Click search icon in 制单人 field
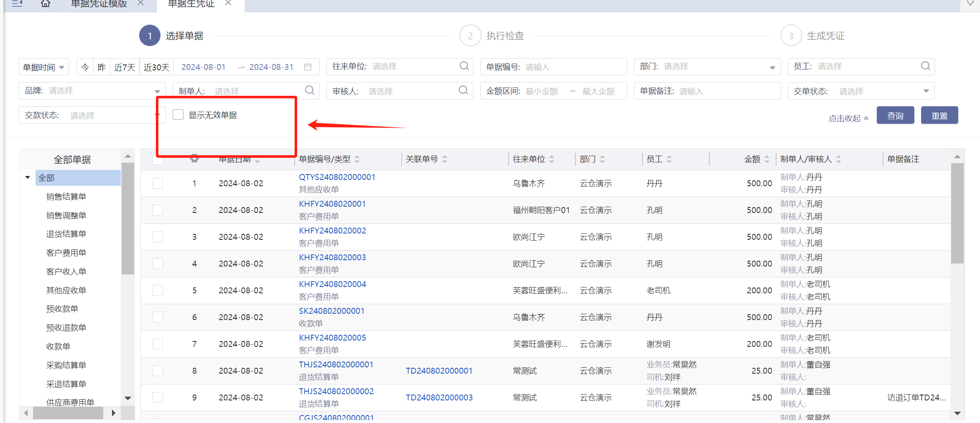Screen dimensions: 980x423 (309, 90)
